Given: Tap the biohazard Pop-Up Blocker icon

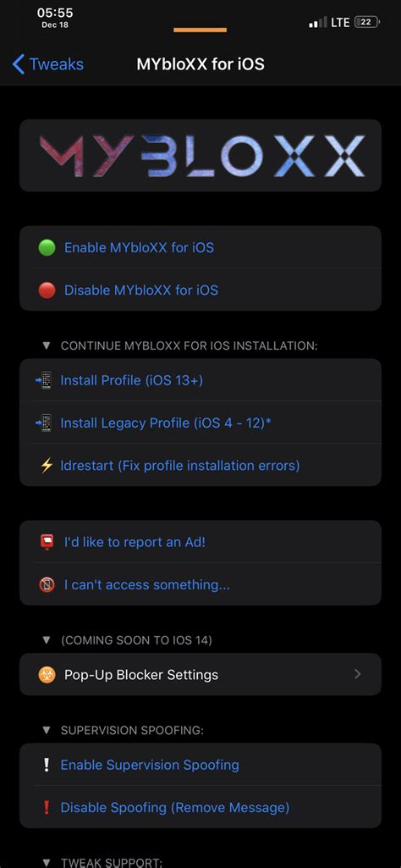Looking at the screenshot, I should click(47, 674).
